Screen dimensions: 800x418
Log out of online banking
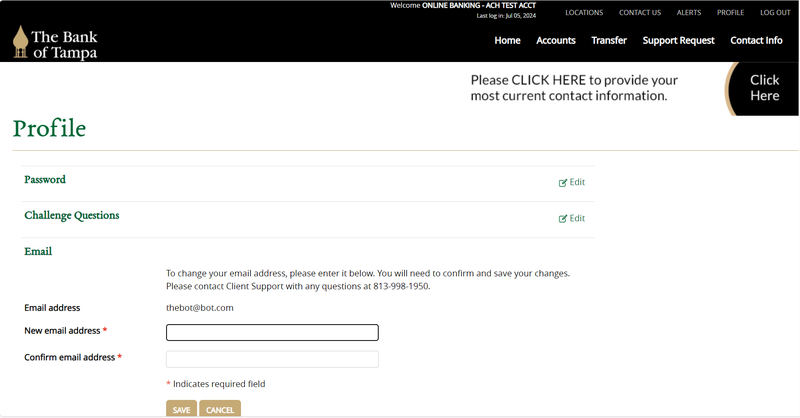pos(775,12)
